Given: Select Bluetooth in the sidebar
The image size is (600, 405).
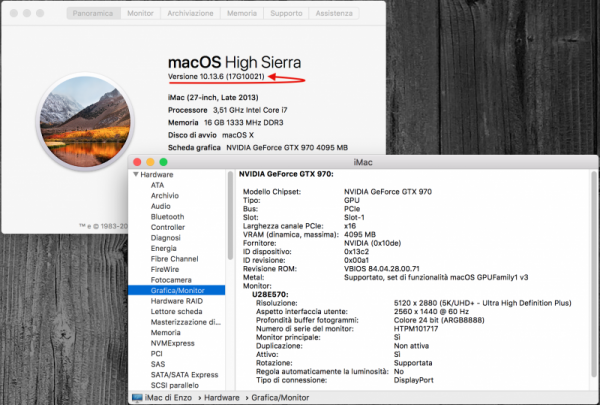Looking at the screenshot, I should point(167,217).
